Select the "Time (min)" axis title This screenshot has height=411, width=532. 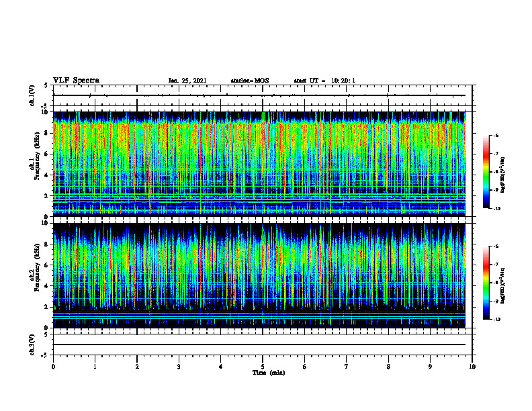pos(269,373)
